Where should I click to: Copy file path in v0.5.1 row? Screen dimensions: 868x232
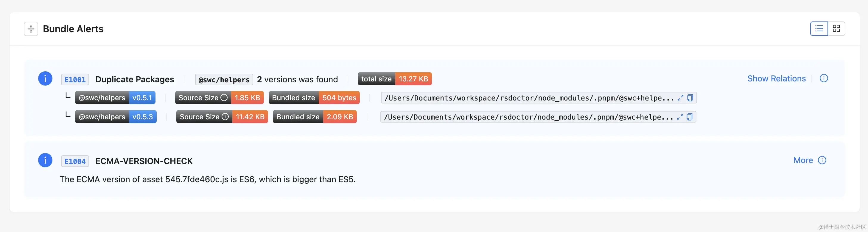coord(690,98)
